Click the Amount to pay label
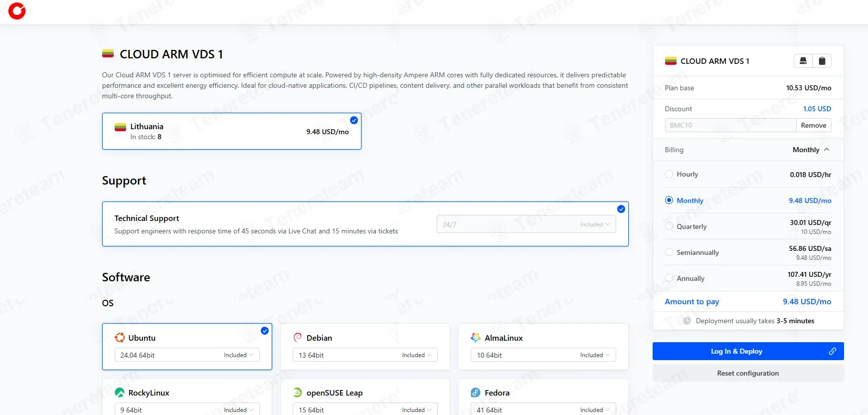This screenshot has width=868, height=415. 692,302
